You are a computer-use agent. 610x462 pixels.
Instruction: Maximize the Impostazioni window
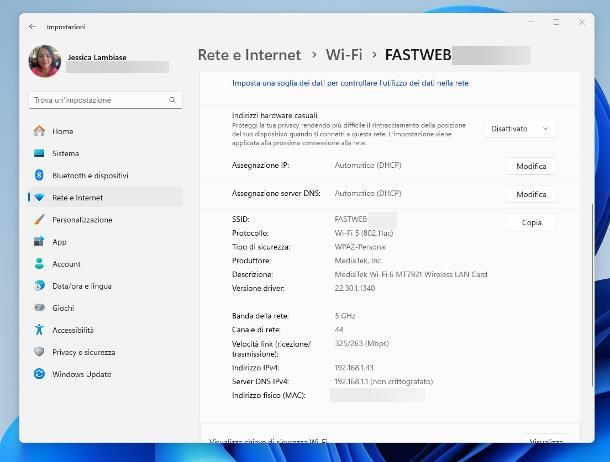coord(556,22)
